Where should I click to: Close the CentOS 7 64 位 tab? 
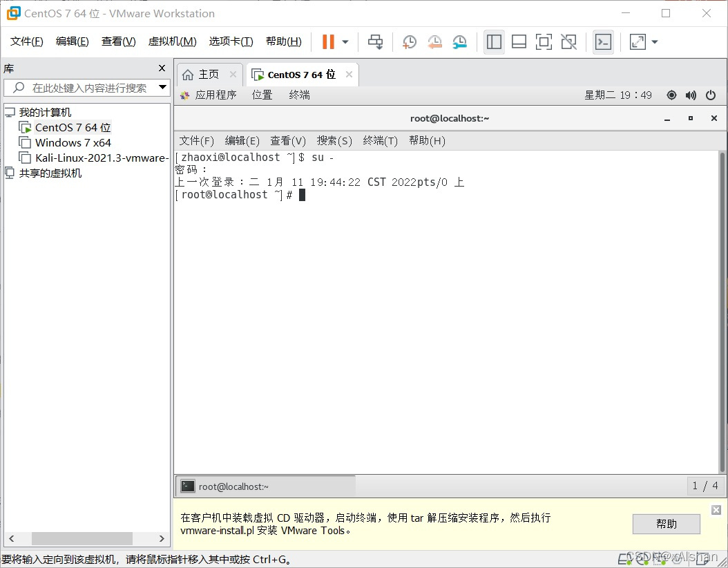point(349,75)
